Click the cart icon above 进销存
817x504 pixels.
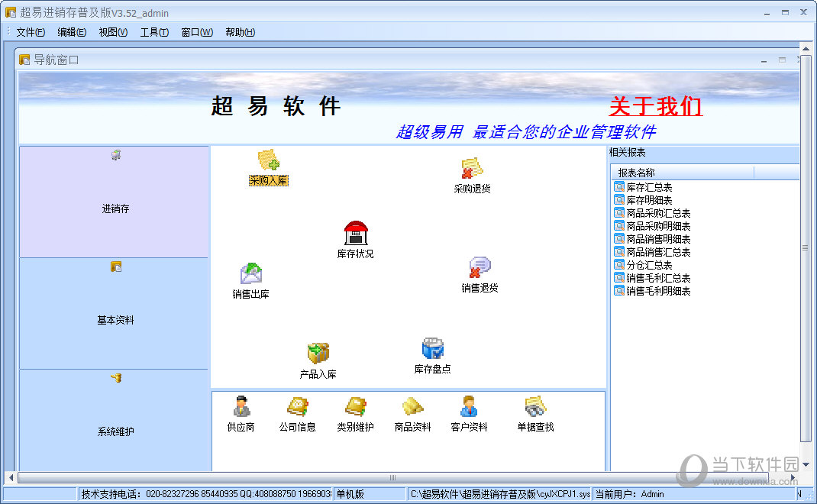pos(115,155)
